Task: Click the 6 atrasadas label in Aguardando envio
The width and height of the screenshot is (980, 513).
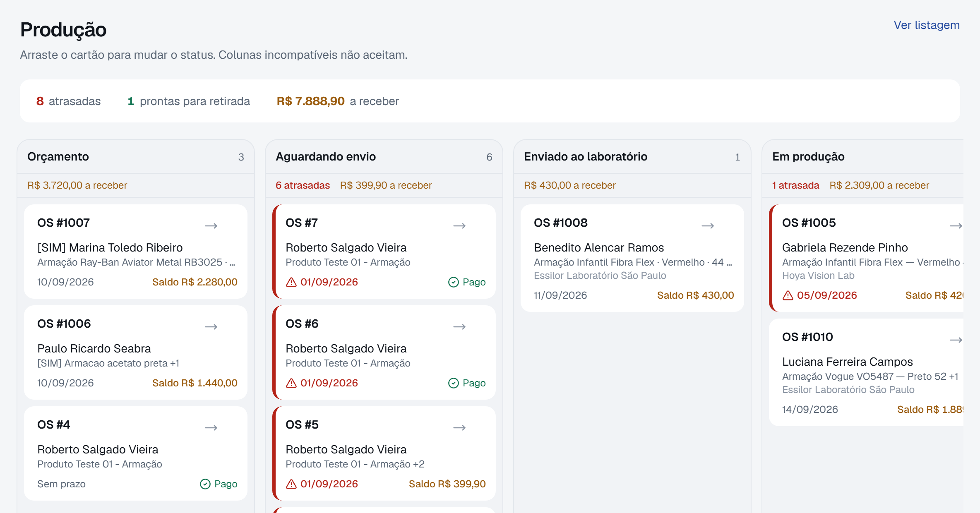Action: click(303, 185)
